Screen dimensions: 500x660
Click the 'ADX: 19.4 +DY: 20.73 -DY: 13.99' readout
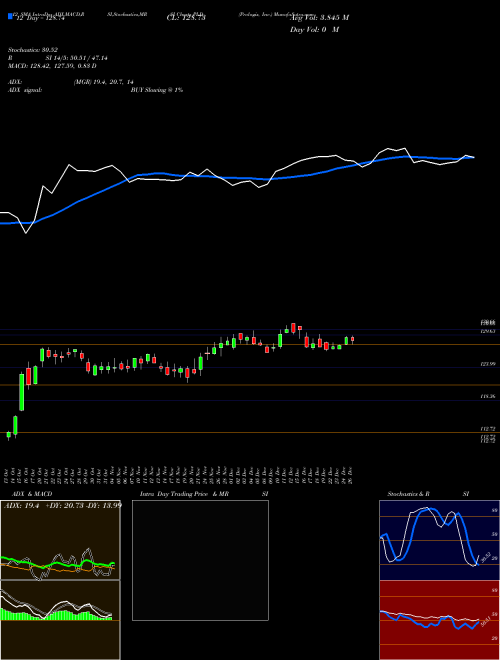click(x=63, y=505)
